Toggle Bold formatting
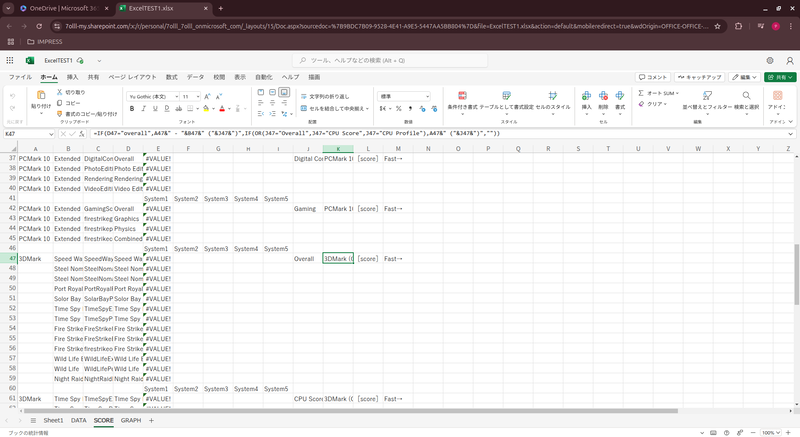The image size is (800, 437). click(x=132, y=109)
